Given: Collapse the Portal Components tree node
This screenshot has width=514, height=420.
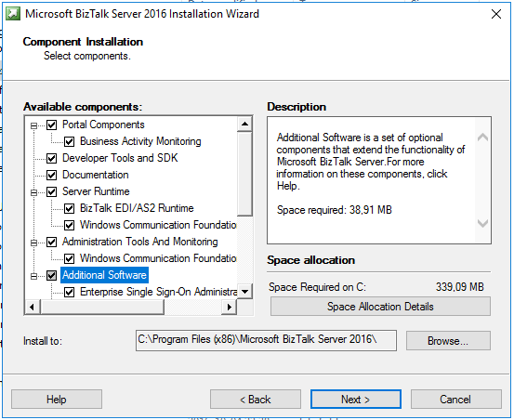Looking at the screenshot, I should 33,125.
